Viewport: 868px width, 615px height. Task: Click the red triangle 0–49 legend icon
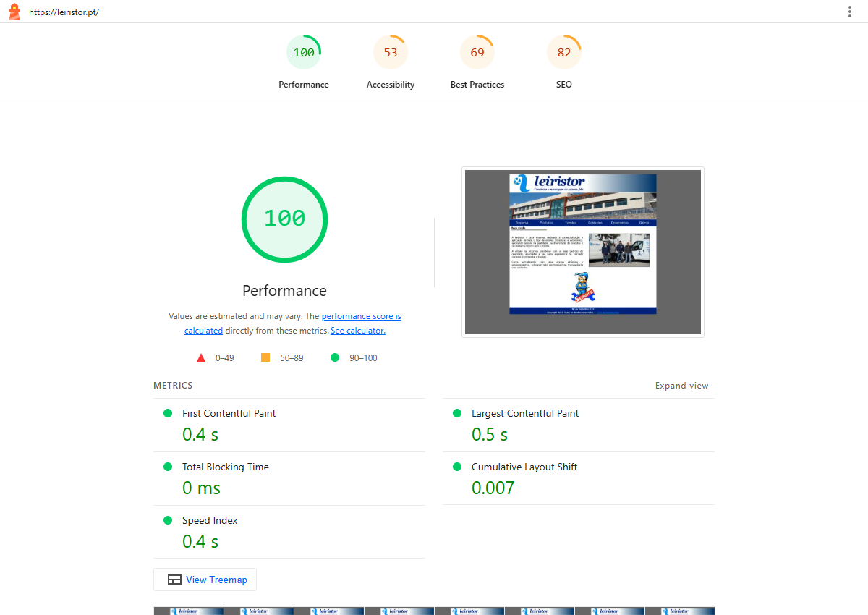[x=201, y=357]
